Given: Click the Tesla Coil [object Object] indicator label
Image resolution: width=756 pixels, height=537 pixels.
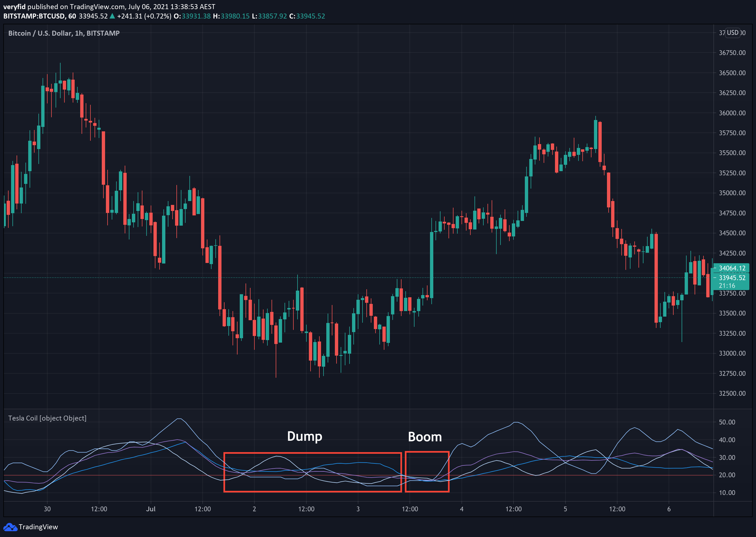Looking at the screenshot, I should pyautogui.click(x=47, y=418).
